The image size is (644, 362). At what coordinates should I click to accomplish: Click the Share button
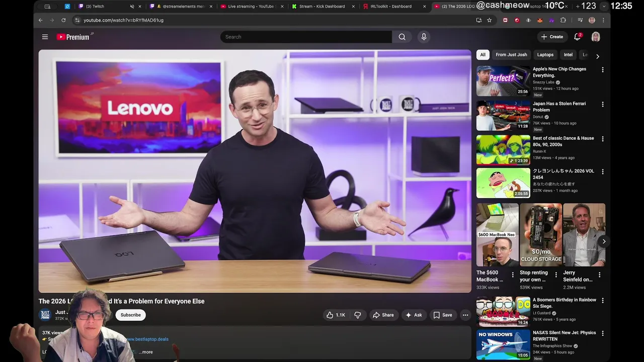383,315
